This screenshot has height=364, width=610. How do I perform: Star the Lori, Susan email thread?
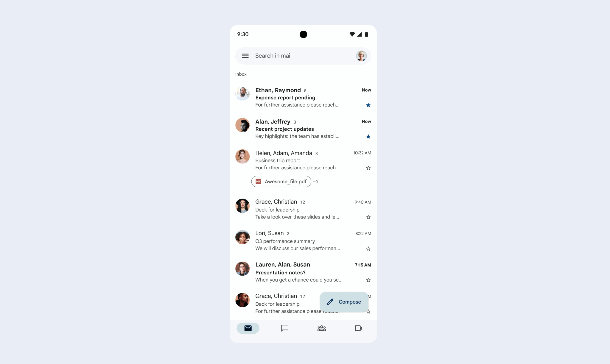point(368,248)
